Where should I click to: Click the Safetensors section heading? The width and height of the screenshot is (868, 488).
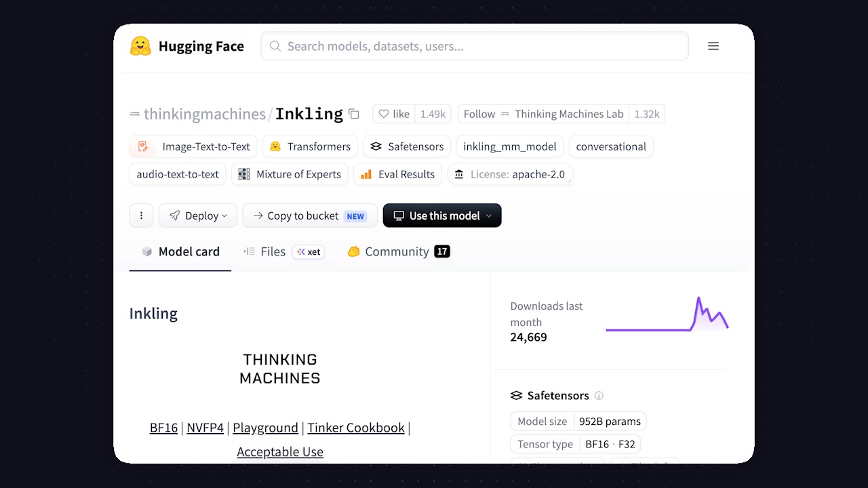point(558,396)
